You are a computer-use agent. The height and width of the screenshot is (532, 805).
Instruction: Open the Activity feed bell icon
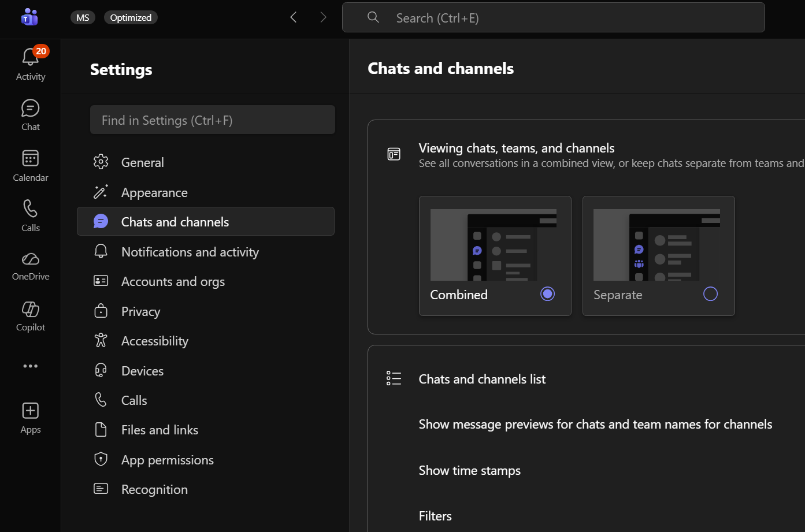pos(30,58)
